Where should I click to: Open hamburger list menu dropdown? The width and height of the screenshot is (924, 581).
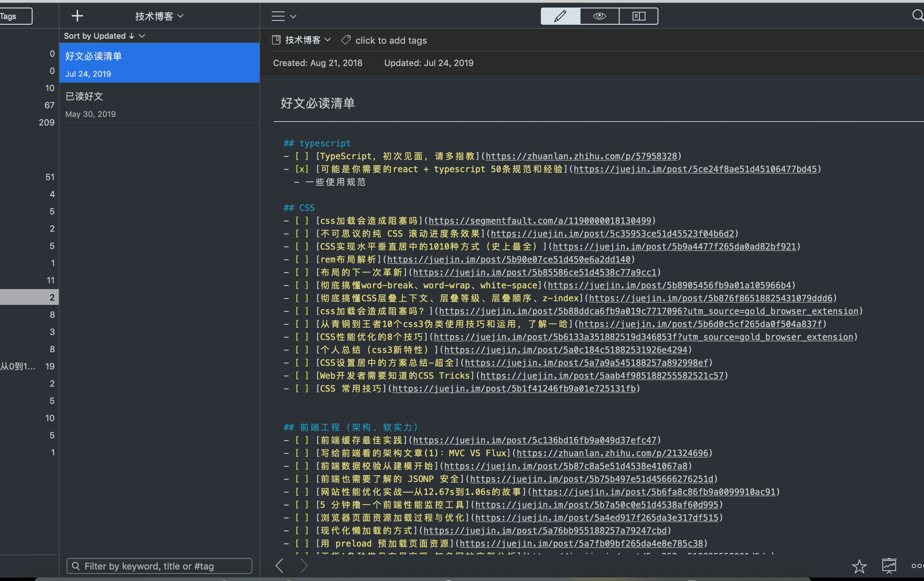[284, 16]
